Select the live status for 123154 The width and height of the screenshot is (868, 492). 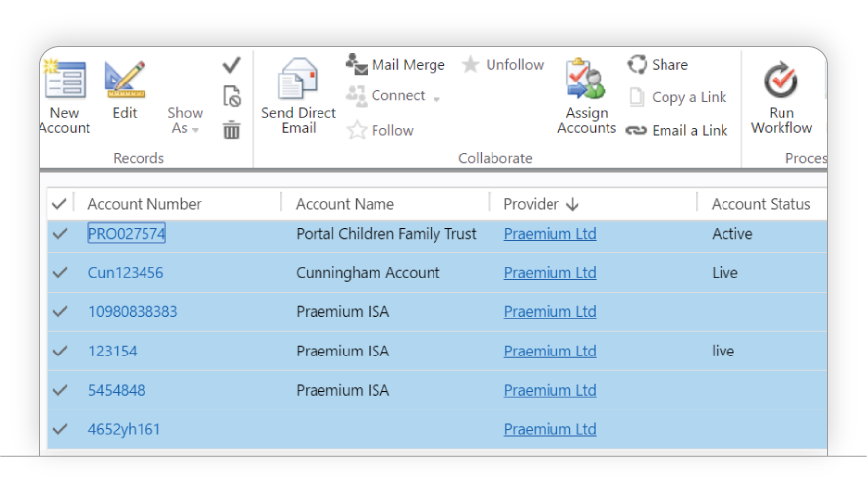click(x=723, y=351)
